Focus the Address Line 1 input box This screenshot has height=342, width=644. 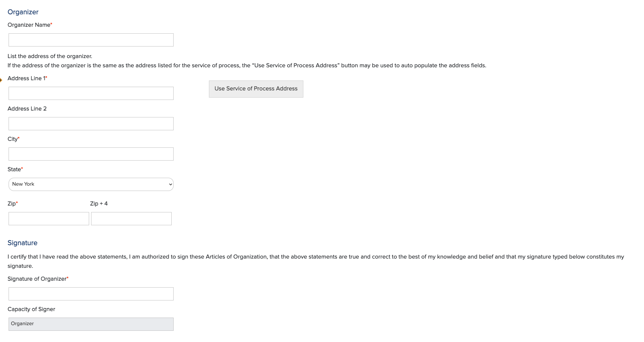91,93
